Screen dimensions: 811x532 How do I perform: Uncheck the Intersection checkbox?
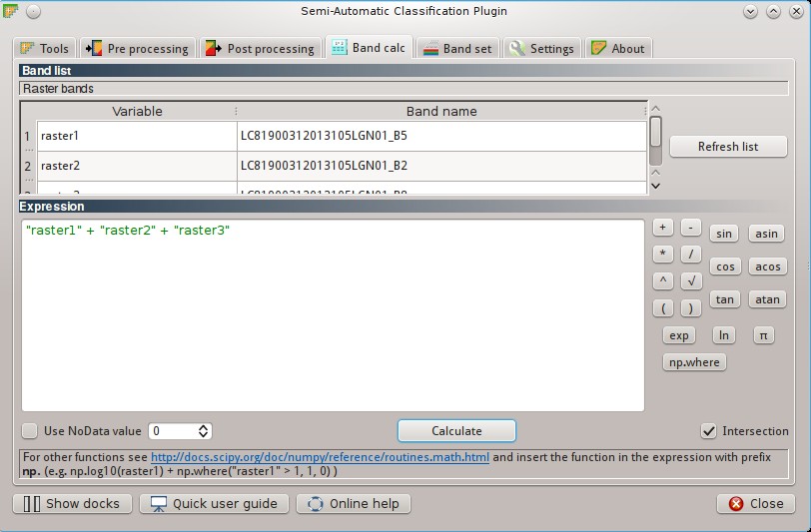(708, 430)
